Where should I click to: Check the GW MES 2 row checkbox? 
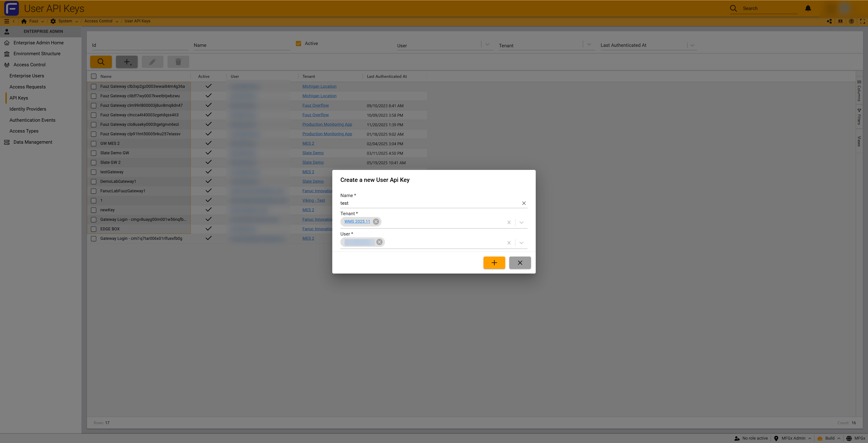[x=94, y=143]
